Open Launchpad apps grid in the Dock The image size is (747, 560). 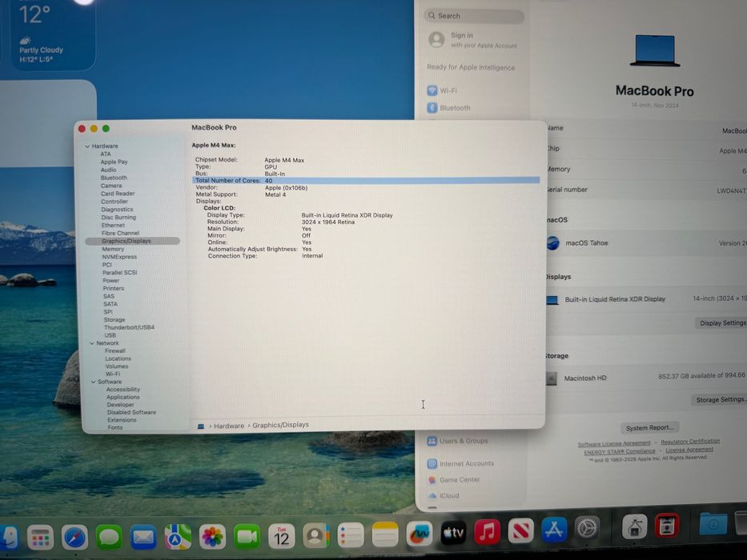coord(40,538)
